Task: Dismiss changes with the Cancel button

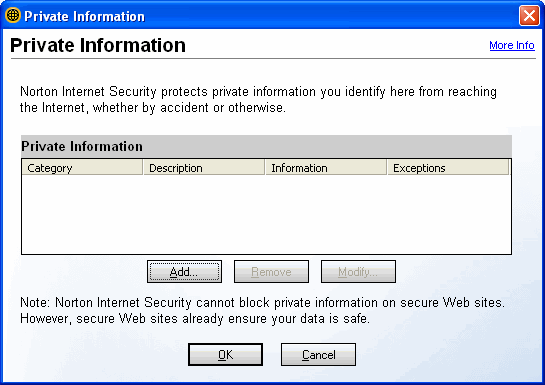Action: [318, 354]
